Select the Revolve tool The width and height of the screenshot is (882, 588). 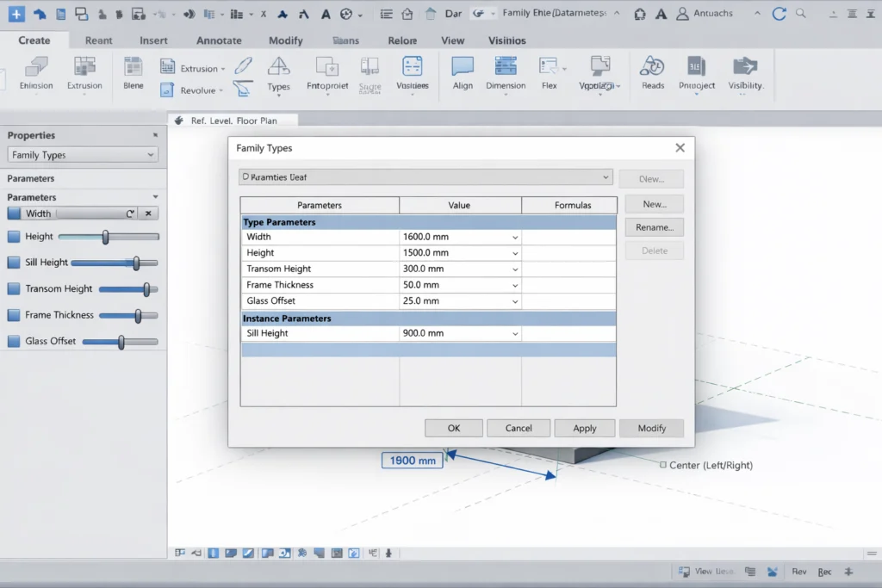197,90
